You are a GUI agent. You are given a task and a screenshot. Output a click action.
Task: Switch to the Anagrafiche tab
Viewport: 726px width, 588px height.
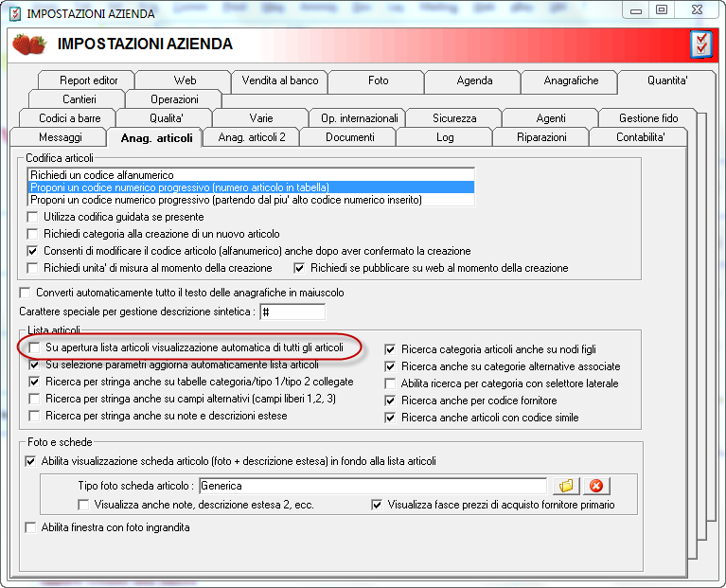coord(571,80)
